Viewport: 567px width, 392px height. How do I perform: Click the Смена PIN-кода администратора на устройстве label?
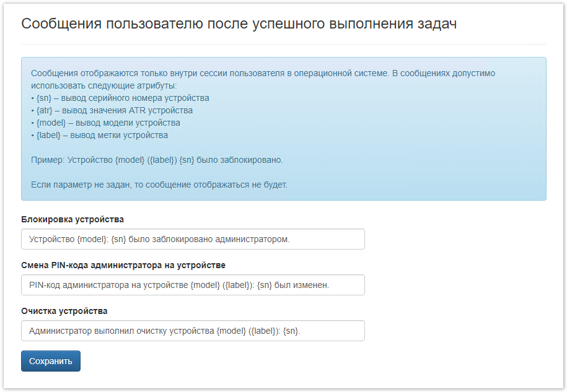[123, 265]
